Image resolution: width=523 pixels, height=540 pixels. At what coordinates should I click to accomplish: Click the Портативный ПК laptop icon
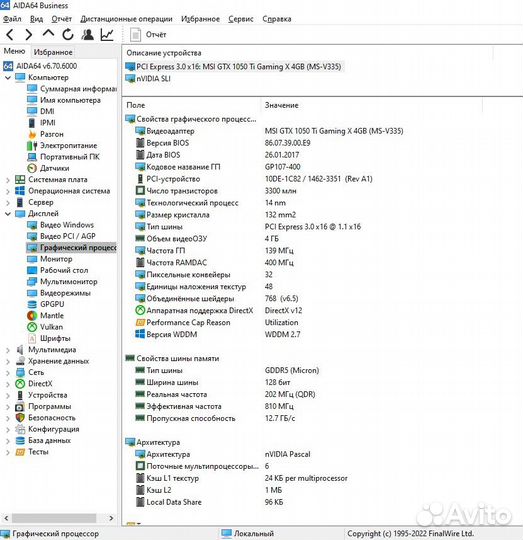coord(32,157)
